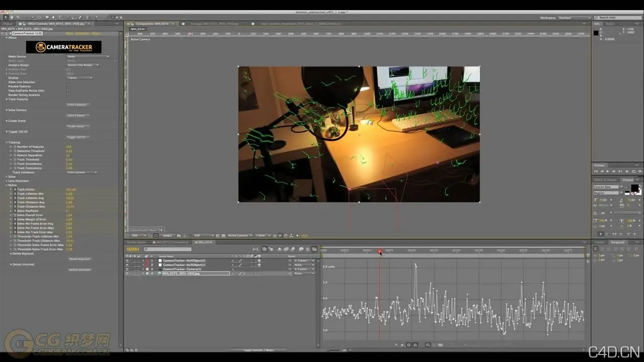Toggle the Render During Analysis checkbox

[x=67, y=95]
